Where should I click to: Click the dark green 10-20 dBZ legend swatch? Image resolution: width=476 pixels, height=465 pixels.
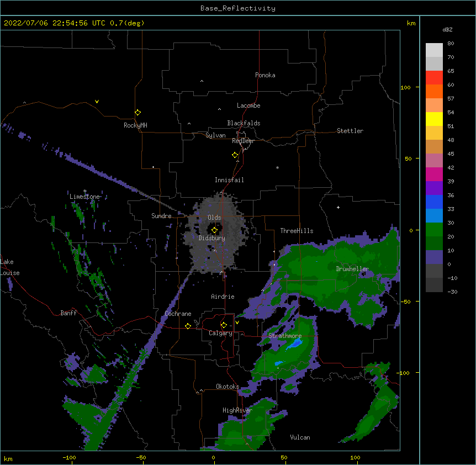point(434,244)
